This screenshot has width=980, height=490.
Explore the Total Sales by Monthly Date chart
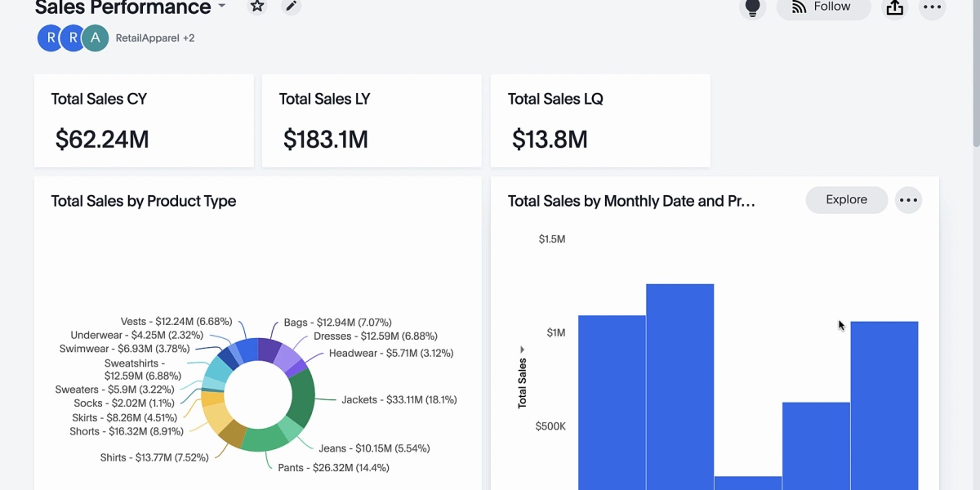click(846, 200)
